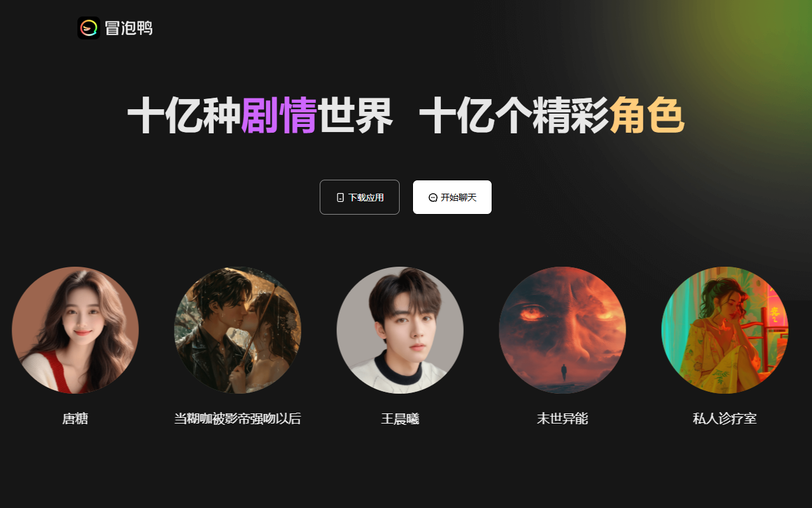Viewport: 812px width, 508px height.
Task: Start chatting via the 开始聊天 text
Action: pos(459,197)
